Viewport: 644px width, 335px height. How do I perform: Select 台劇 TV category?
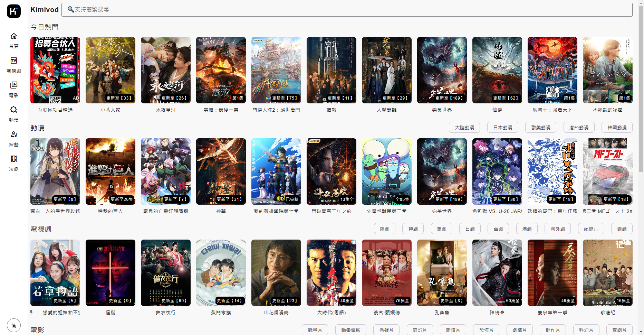click(x=498, y=229)
